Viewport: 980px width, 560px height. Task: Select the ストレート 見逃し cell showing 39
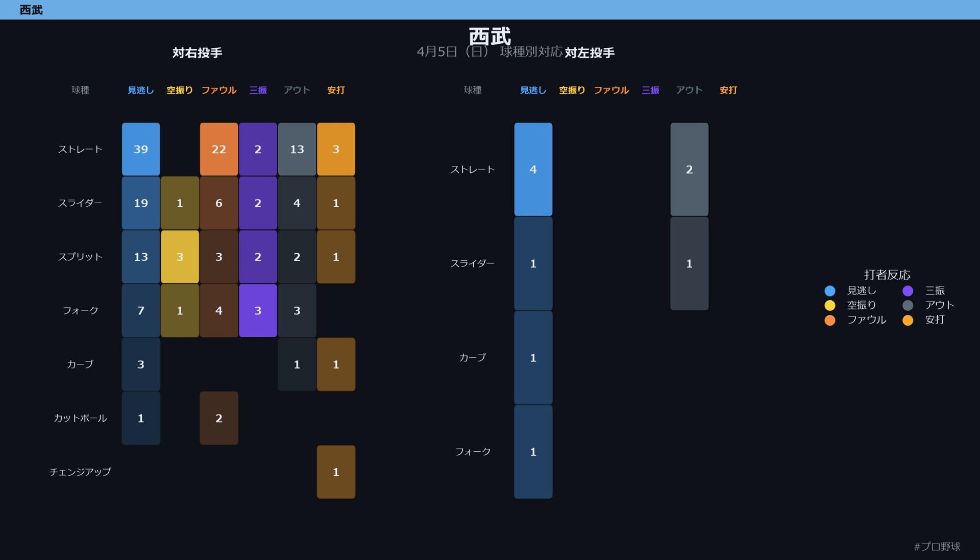coord(141,149)
